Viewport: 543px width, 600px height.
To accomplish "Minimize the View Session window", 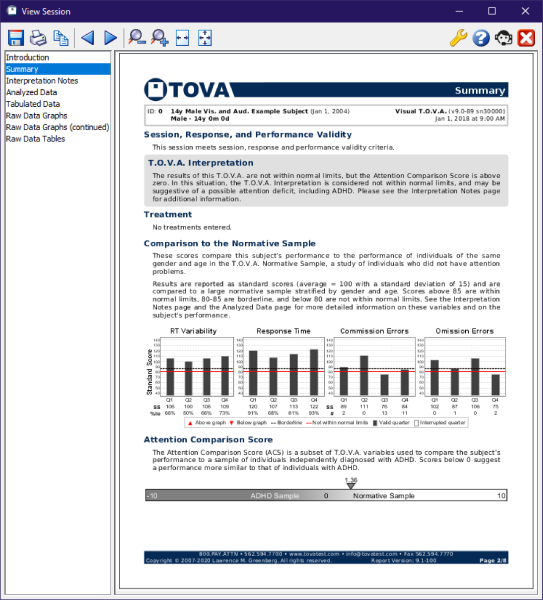I will pos(459,11).
